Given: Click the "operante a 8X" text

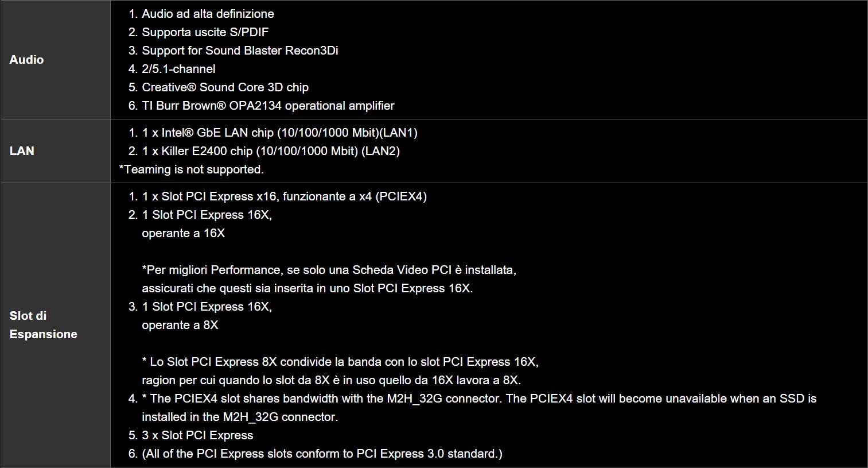Looking at the screenshot, I should tap(180, 325).
